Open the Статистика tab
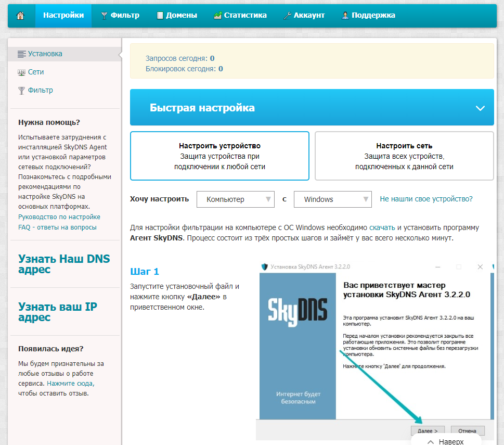 [240, 16]
